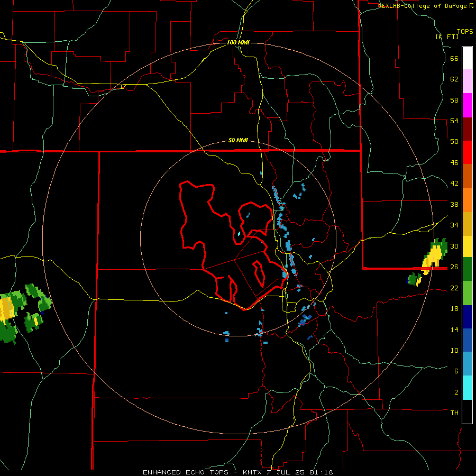Click the "18" scale value

pos(454,309)
